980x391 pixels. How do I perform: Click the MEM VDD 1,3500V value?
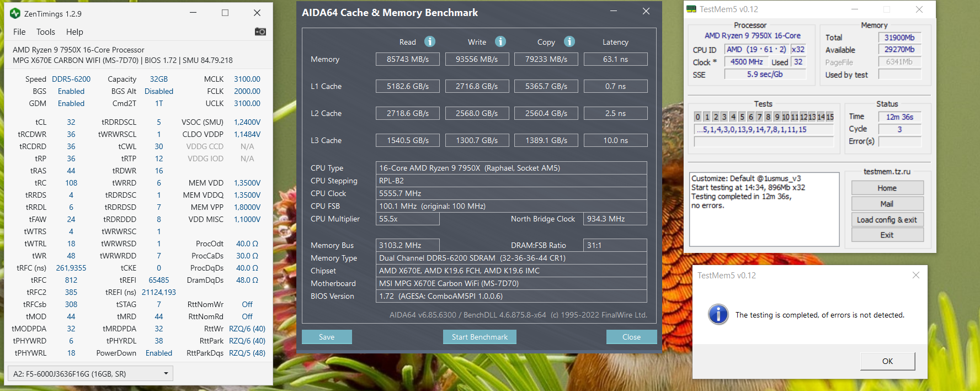247,183
